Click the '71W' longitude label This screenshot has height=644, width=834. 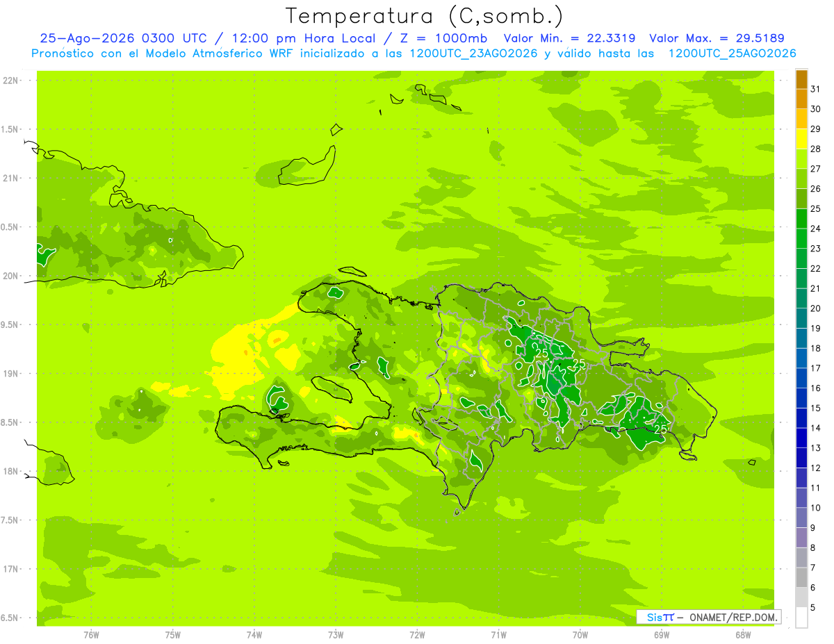click(498, 635)
